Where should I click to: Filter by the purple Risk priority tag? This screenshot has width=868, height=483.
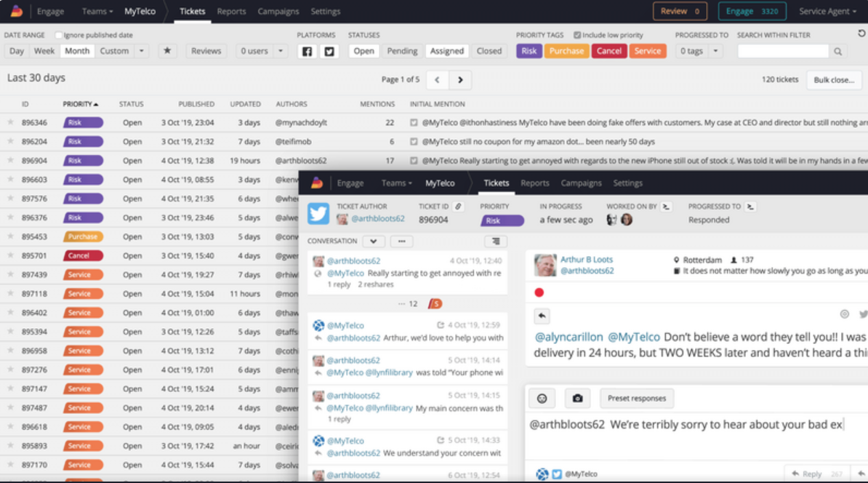point(529,51)
